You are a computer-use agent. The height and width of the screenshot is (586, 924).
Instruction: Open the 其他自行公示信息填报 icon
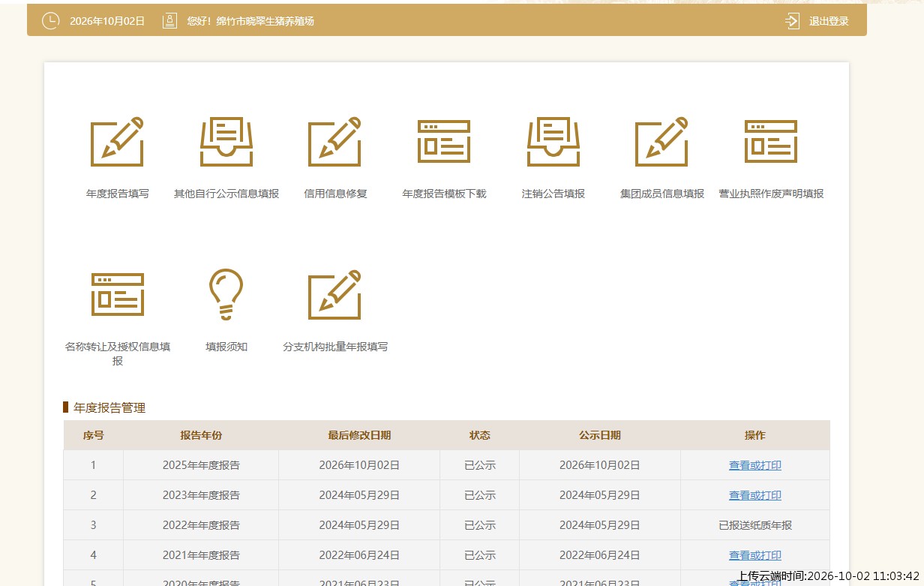click(226, 142)
